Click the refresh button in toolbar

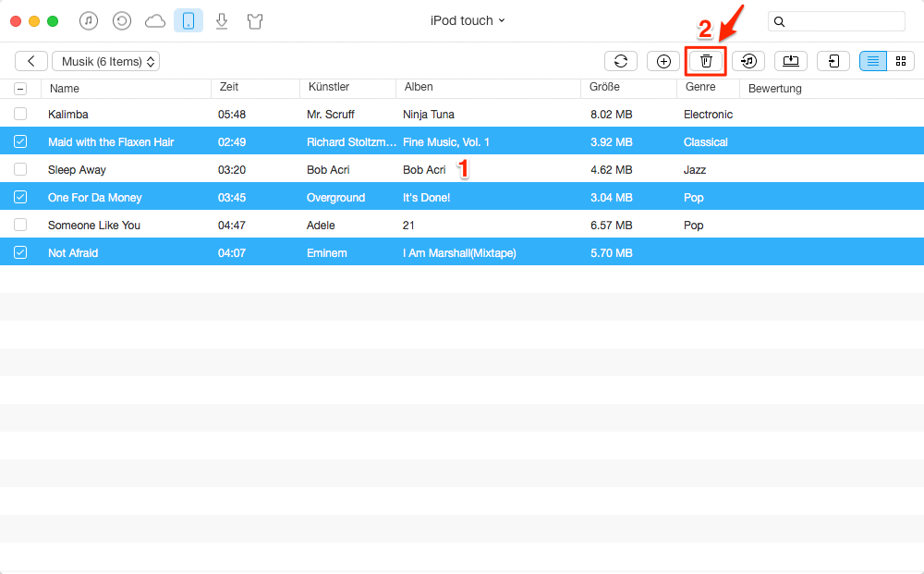[x=621, y=61]
